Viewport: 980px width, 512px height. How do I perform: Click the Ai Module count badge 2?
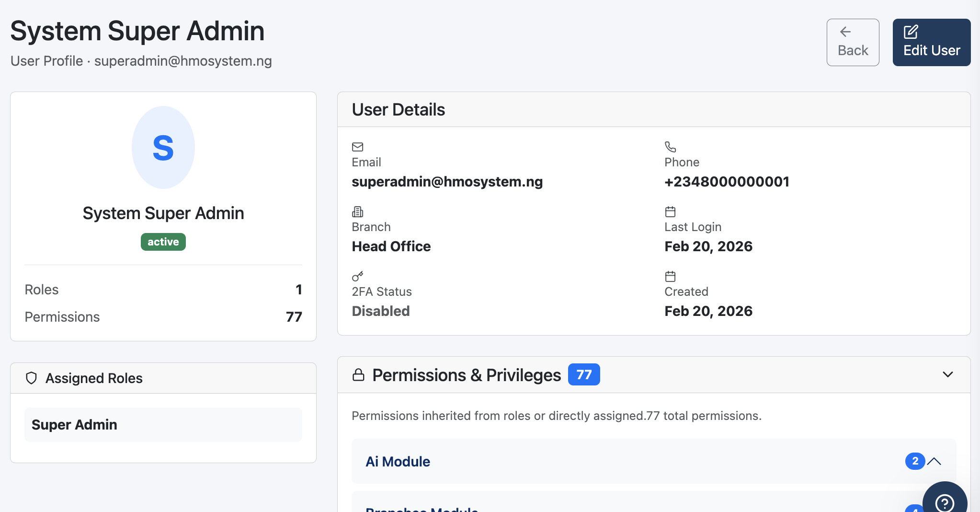tap(915, 461)
